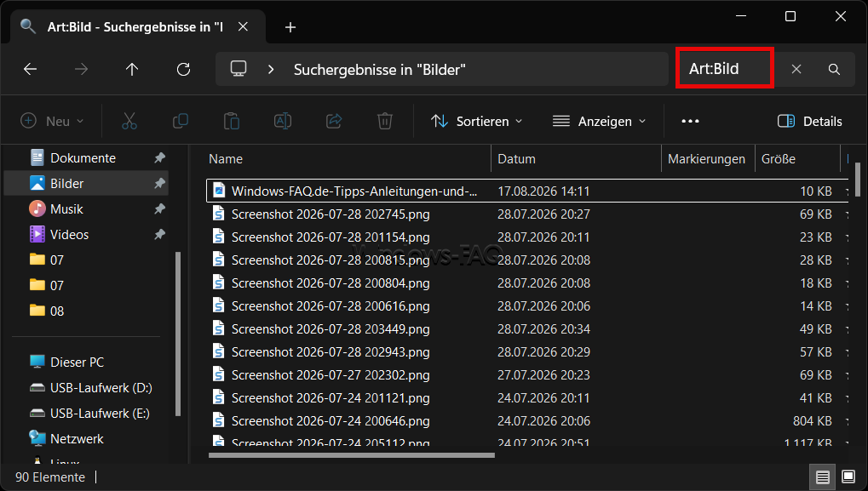The image size is (868, 491).
Task: Open the Sortieren dropdown
Action: pos(477,121)
